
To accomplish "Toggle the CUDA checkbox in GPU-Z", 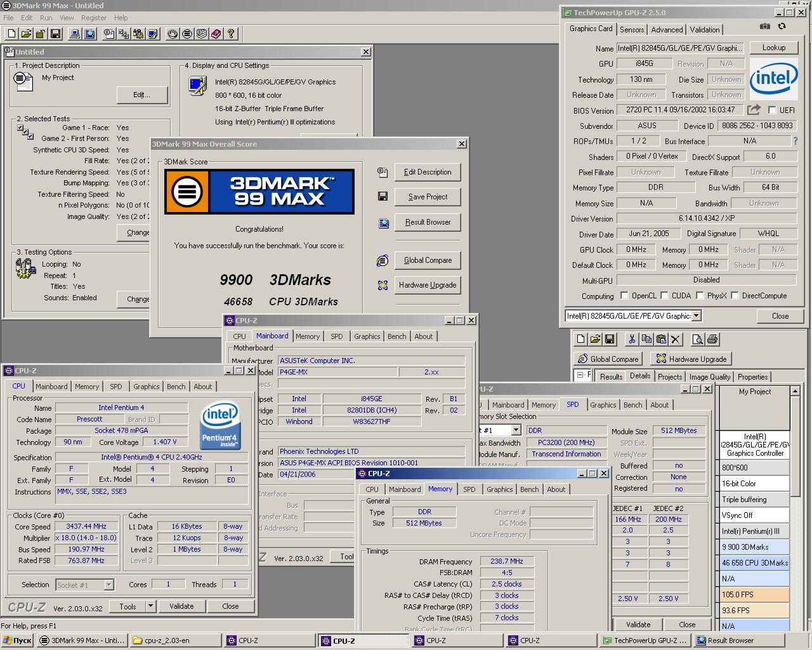I will coord(665,296).
